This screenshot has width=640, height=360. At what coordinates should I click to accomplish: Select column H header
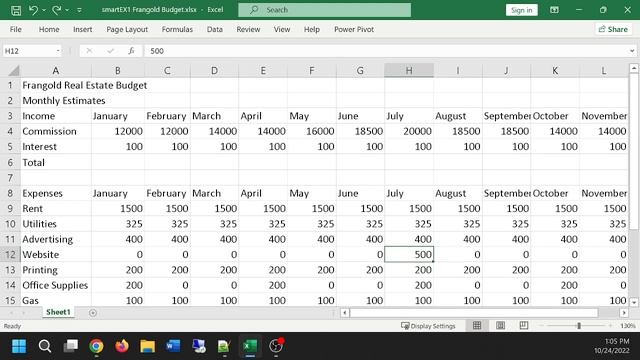(409, 71)
